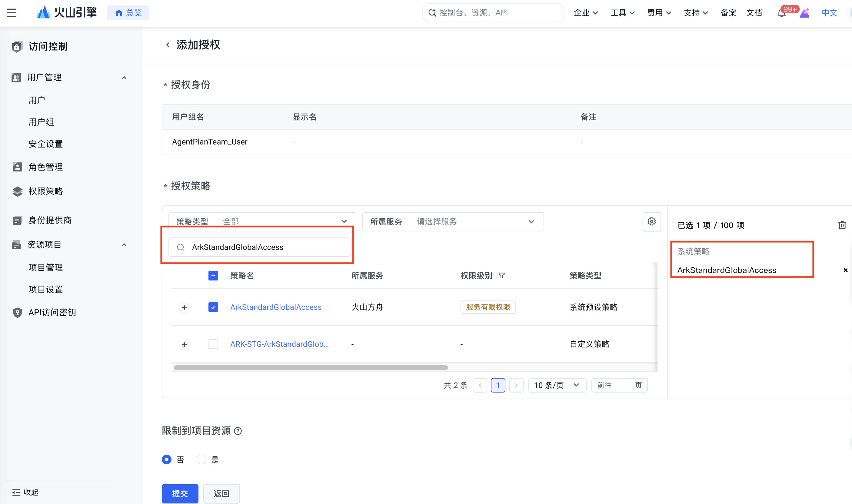This screenshot has height=504, width=852.
Task: Open the 10 条/页 page size dropdown
Action: [x=557, y=386]
